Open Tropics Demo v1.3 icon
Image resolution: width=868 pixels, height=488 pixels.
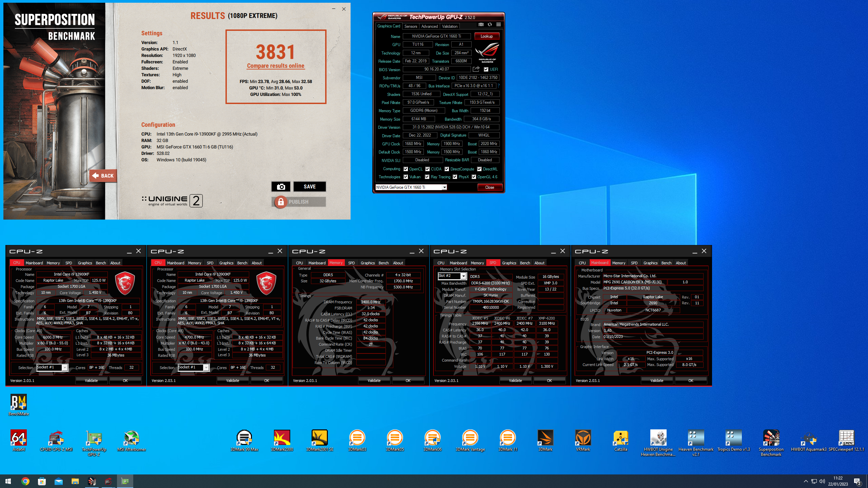733,440
